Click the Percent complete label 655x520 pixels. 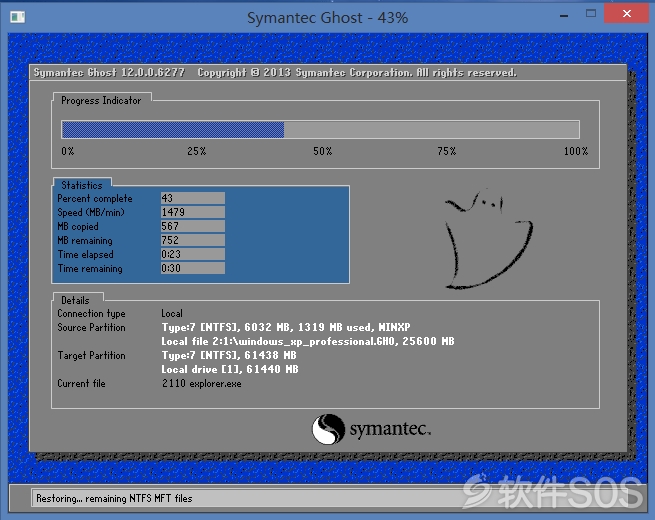tap(95, 199)
